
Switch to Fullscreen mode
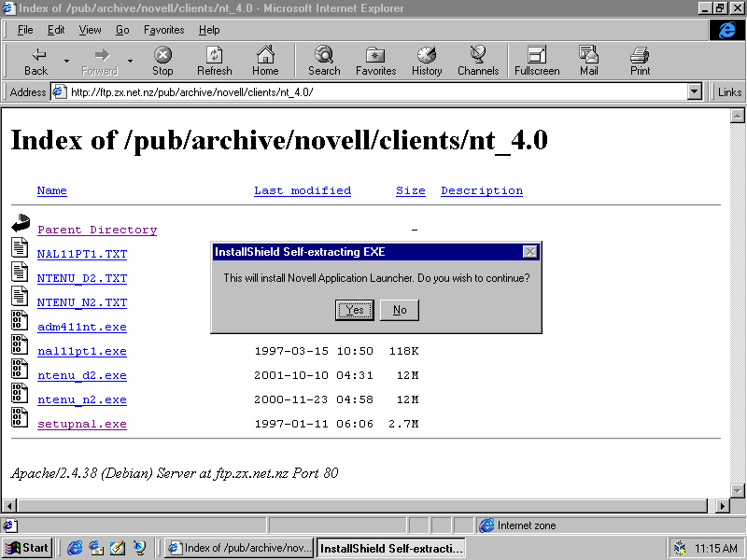click(537, 62)
